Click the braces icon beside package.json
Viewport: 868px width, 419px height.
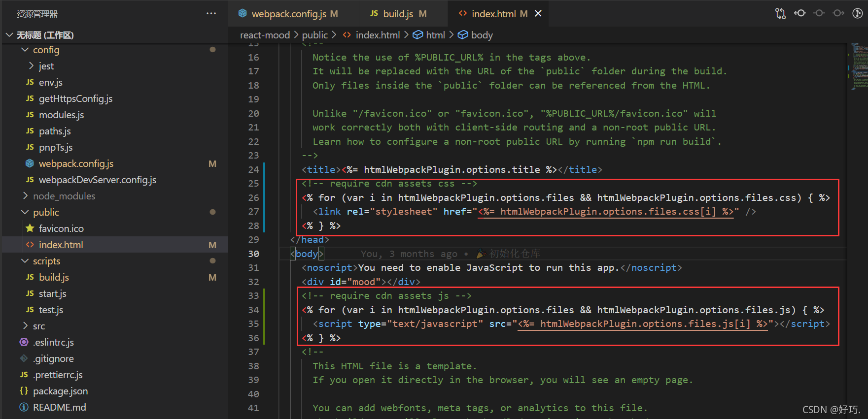[24, 390]
